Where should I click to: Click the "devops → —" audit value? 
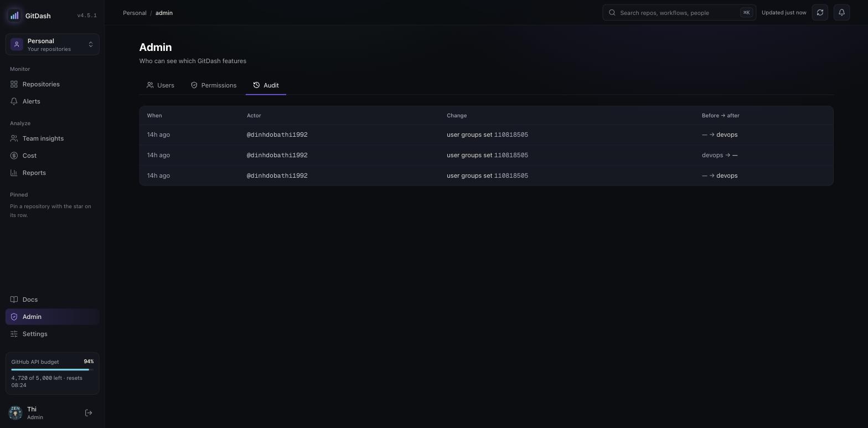click(x=720, y=155)
